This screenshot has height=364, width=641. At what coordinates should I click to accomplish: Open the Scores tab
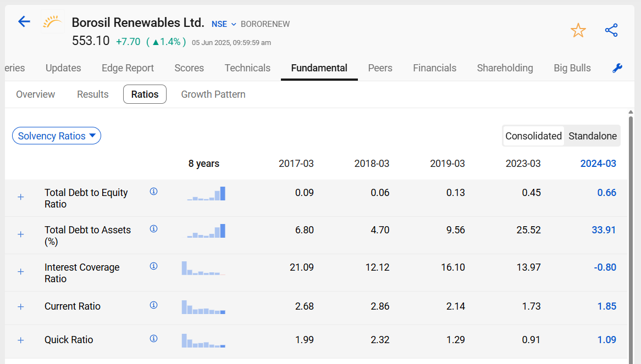(189, 68)
